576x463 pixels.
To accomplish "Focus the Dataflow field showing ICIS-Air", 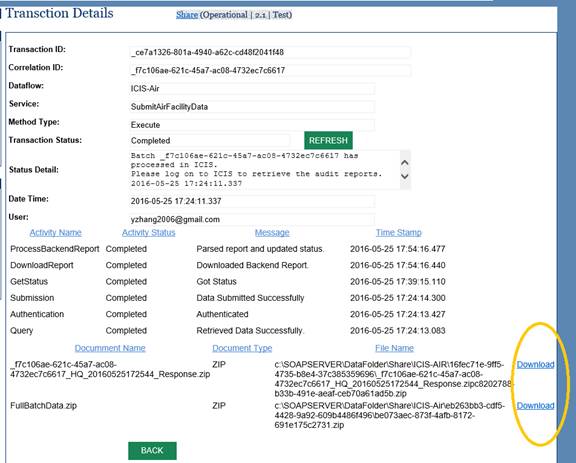I will [x=252, y=89].
